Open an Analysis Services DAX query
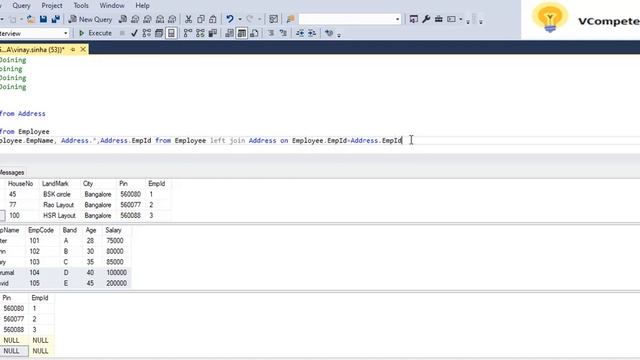Viewport: 640px width, 360px height. (x=172, y=19)
